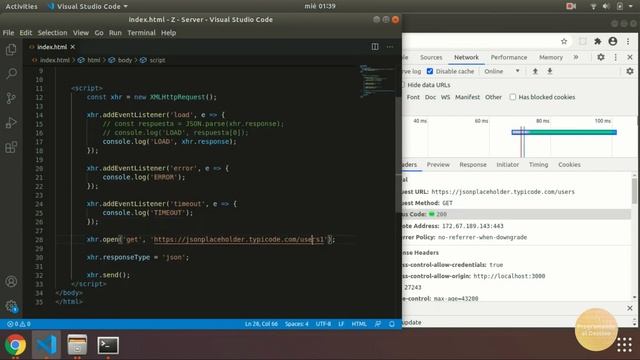Screen dimensions: 640x360
Task: Open the Terminal menu
Action: 141,33
